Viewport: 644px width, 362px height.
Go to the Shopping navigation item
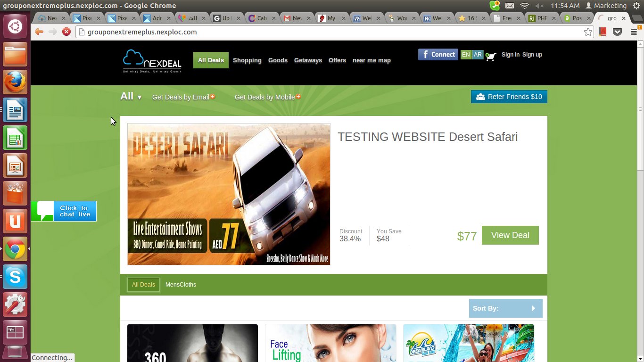tap(247, 60)
